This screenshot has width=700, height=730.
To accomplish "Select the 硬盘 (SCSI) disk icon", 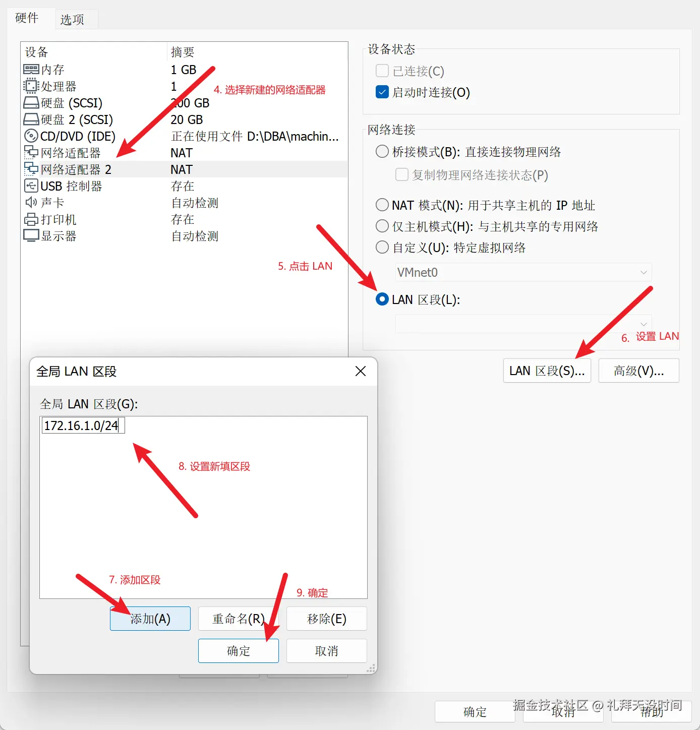I will tap(31, 102).
